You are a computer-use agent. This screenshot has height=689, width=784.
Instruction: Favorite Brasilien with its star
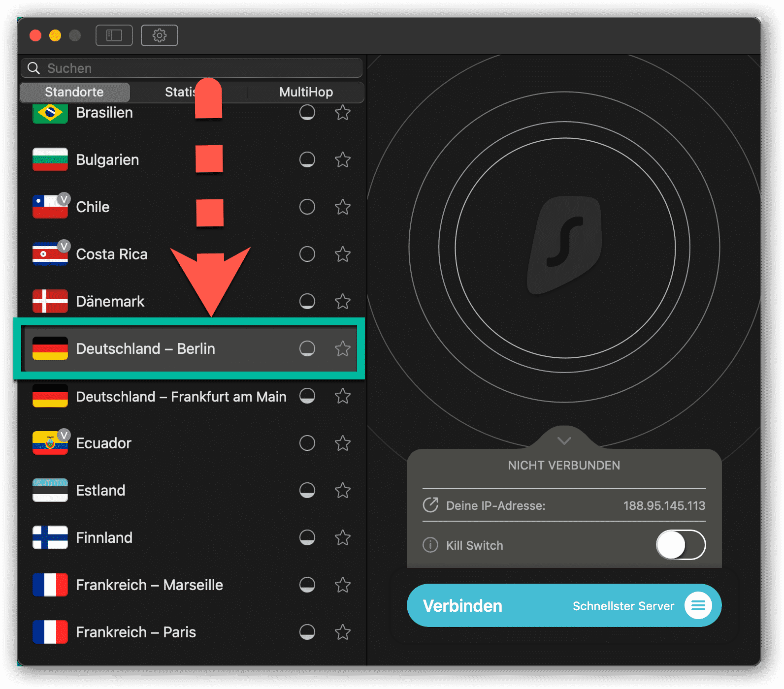(x=343, y=113)
